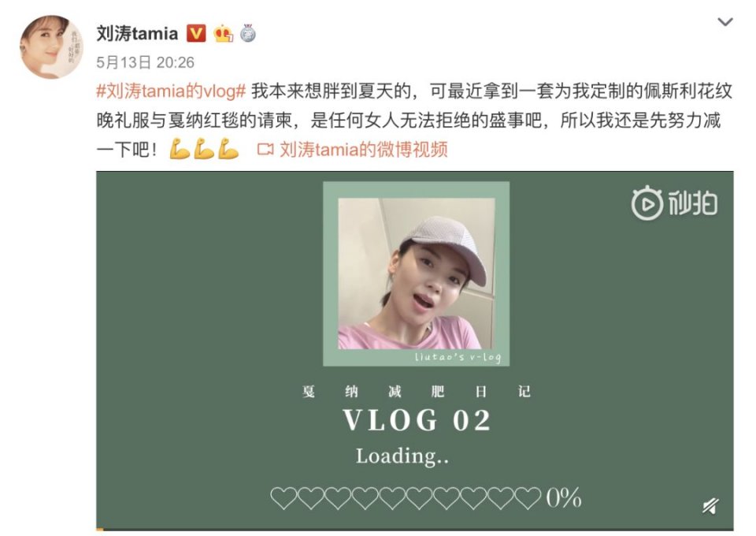Image resolution: width=756 pixels, height=536 pixels.
Task: Click the first heart in the loading row
Action: 283,498
